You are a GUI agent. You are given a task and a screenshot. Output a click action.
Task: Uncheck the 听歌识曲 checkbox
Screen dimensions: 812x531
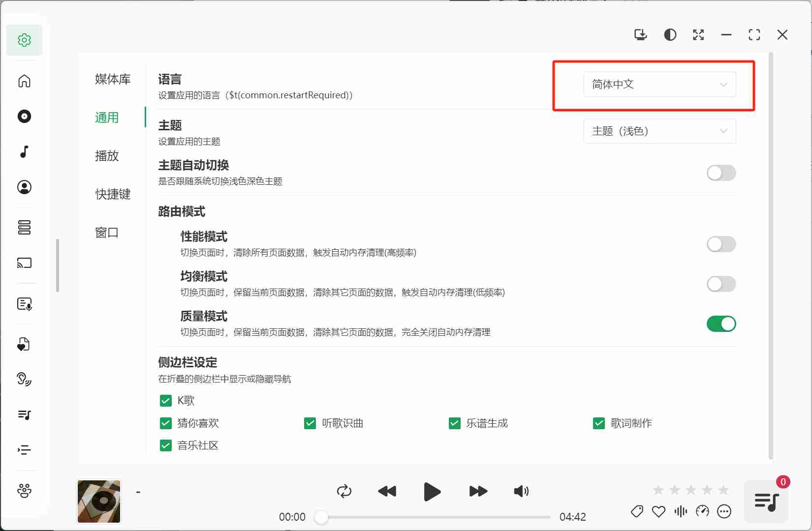310,423
